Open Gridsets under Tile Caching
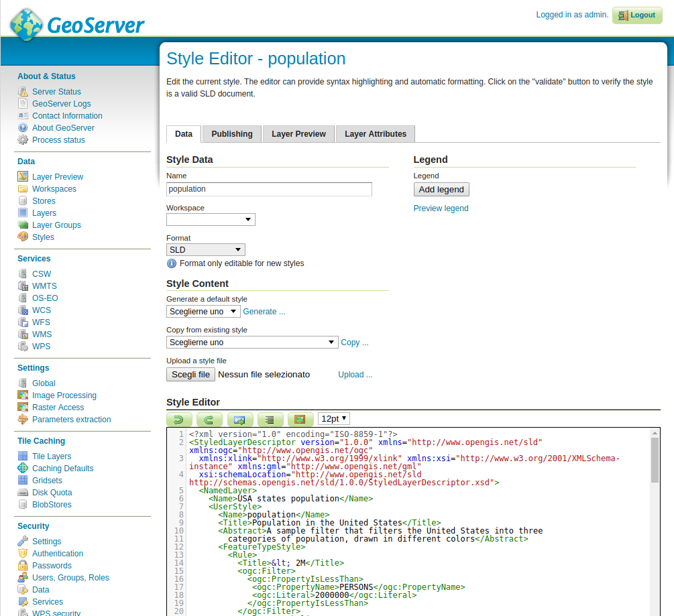Screen dimensions: 674x616 pyautogui.click(x=48, y=480)
